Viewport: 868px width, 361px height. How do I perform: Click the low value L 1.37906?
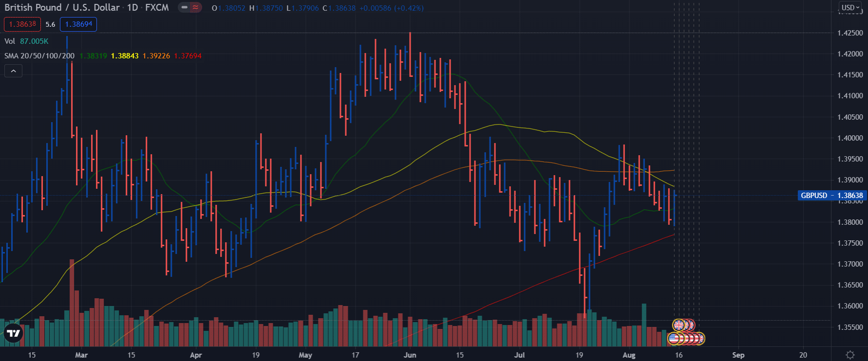tap(302, 8)
